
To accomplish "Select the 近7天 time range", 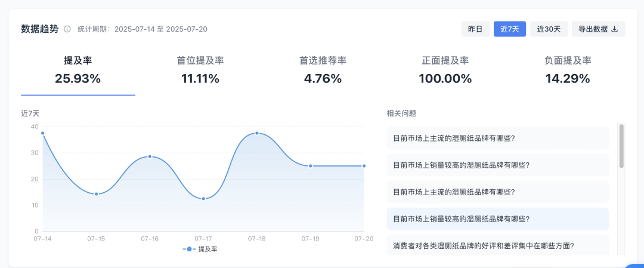I will (x=510, y=29).
